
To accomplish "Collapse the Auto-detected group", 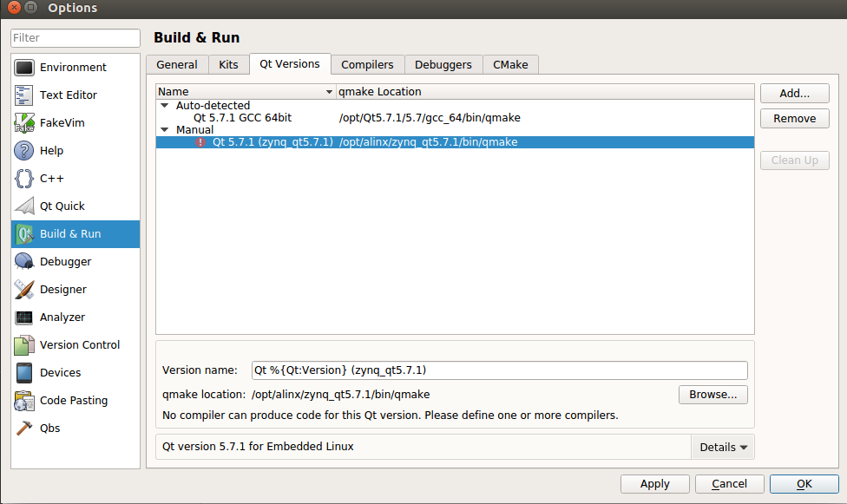I will (165, 105).
